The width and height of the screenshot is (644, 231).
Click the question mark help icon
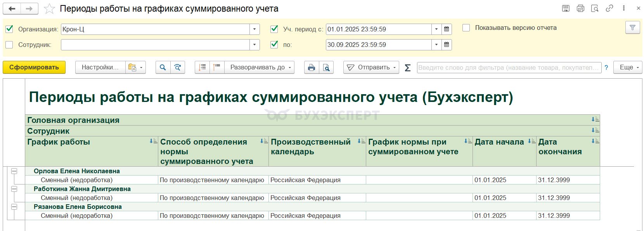606,68
